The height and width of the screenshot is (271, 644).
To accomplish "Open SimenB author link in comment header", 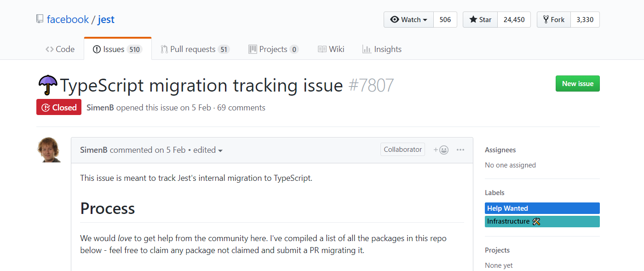I will click(x=94, y=150).
